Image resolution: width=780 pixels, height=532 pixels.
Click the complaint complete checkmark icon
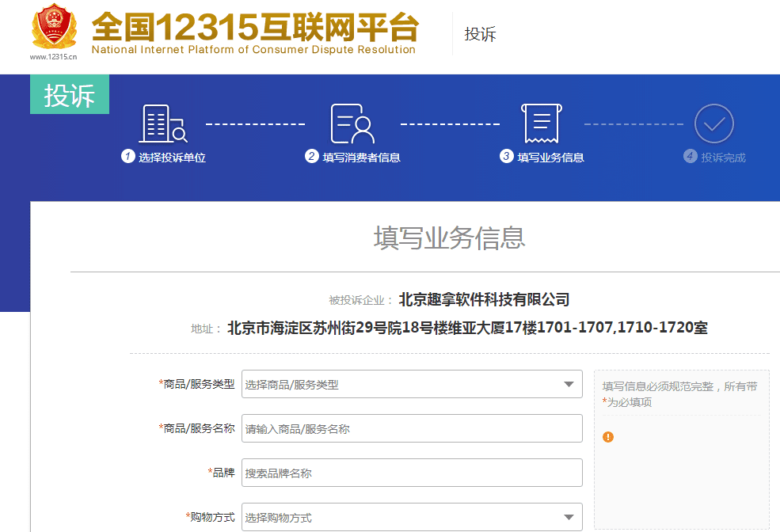714,123
